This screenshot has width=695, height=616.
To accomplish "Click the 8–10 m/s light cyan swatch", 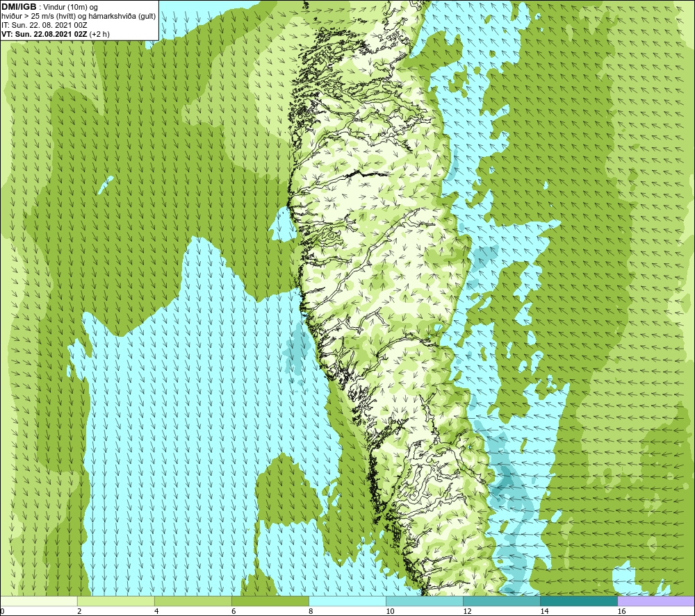I will click(x=347, y=601).
